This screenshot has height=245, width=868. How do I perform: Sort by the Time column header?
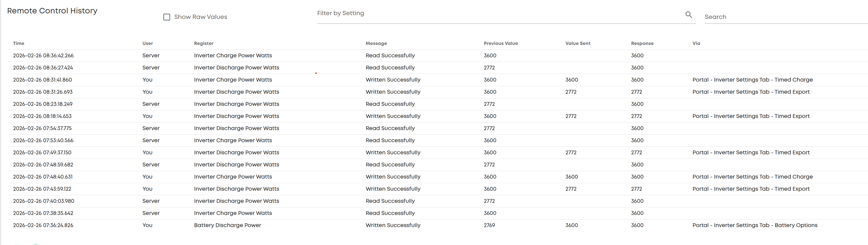click(18, 43)
